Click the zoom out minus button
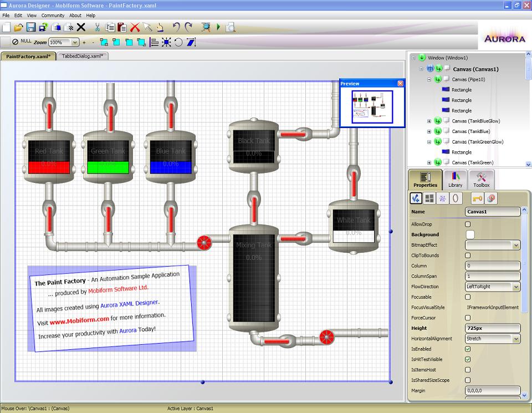The width and height of the screenshot is (532, 413). tap(93, 43)
